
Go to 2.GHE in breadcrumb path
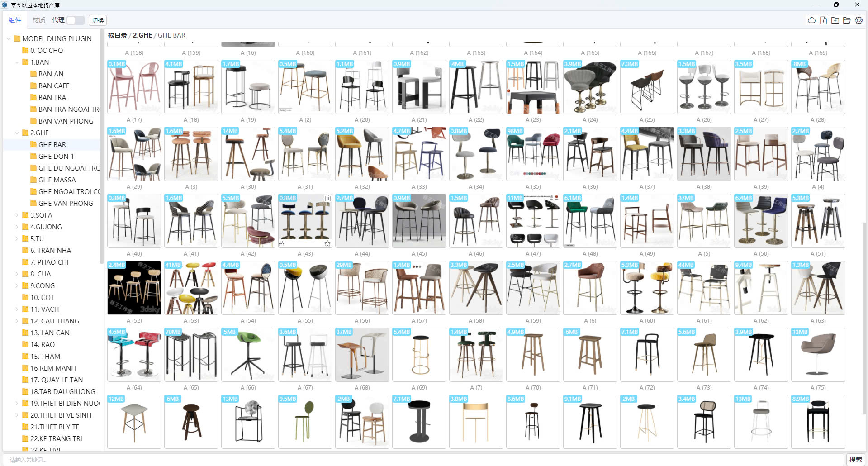142,35
